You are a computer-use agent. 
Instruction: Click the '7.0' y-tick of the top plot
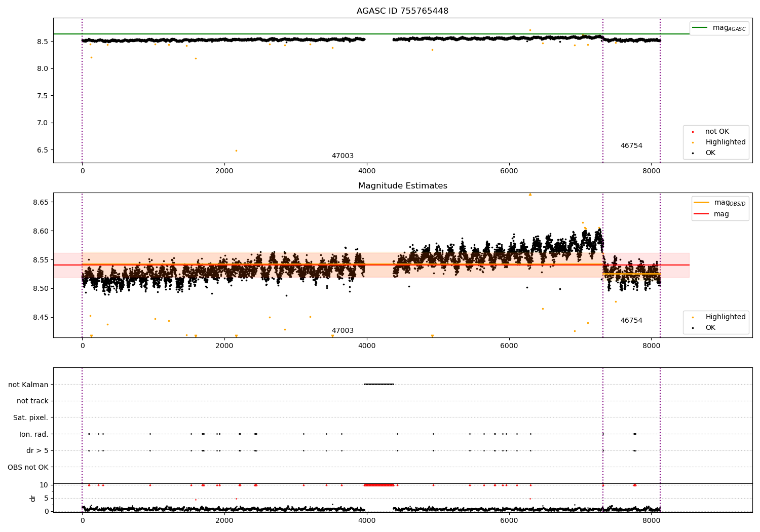[43, 123]
